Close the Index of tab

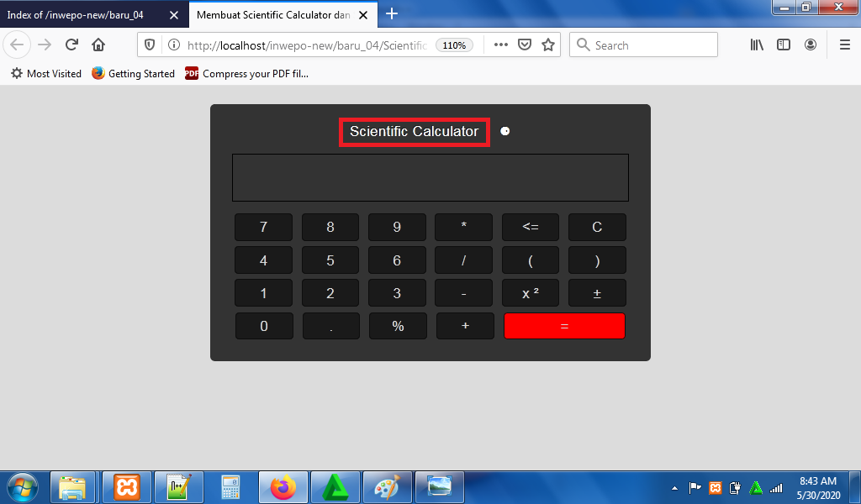[x=174, y=15]
